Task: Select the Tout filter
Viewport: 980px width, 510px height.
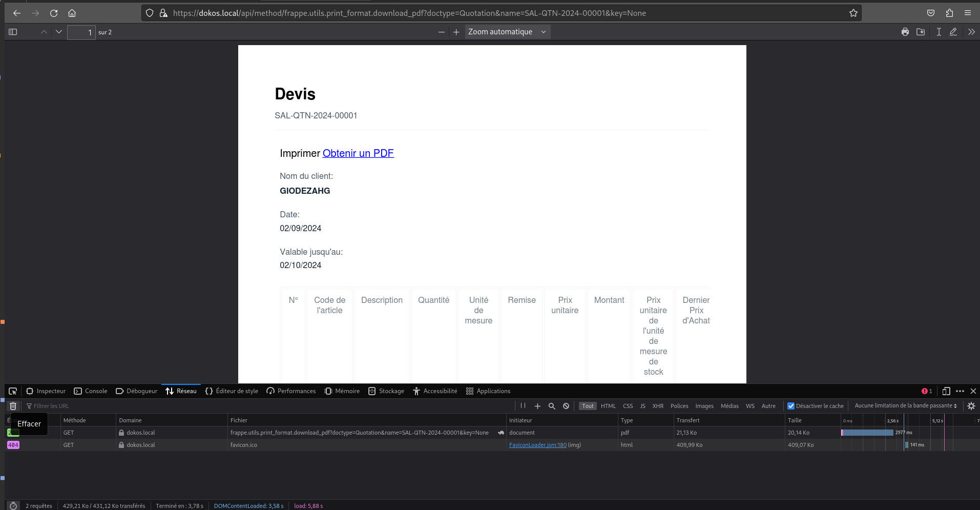Action: [x=588, y=406]
